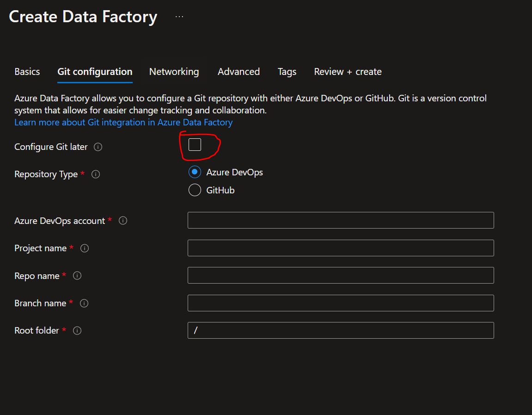
Task: Jump to the Review + create tab
Action: click(348, 72)
